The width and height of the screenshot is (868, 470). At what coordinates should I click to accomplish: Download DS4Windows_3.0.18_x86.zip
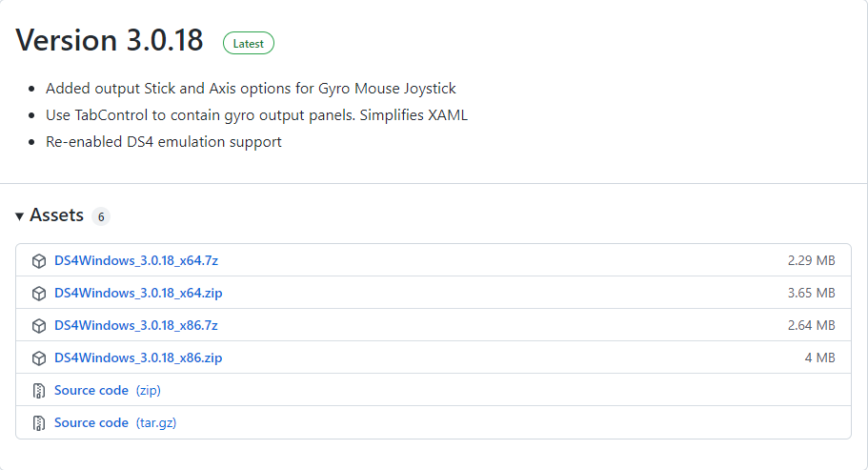point(138,358)
